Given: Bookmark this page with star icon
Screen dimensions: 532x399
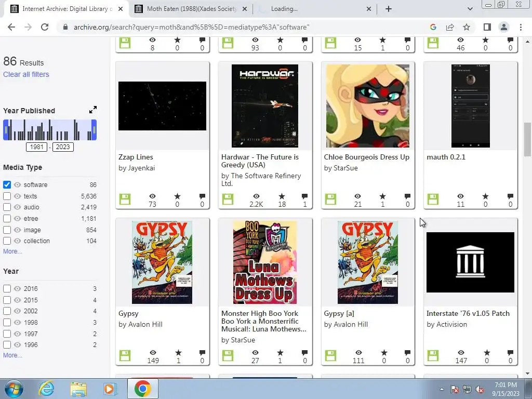Looking at the screenshot, I should click(467, 27).
